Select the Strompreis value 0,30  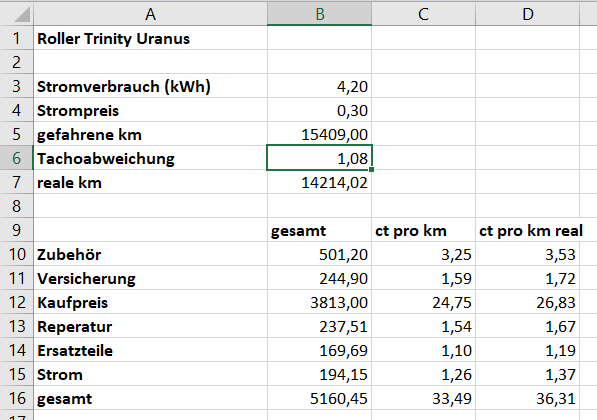319,110
